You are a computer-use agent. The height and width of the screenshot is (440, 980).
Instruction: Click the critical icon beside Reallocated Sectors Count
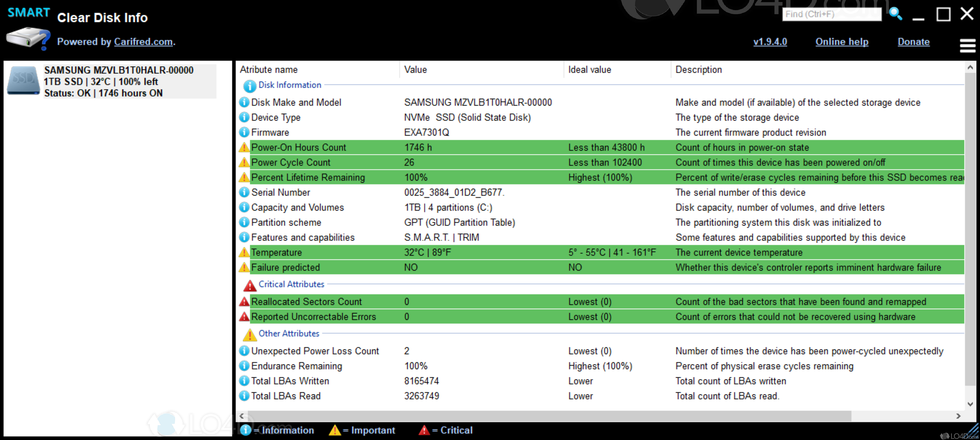pos(244,301)
